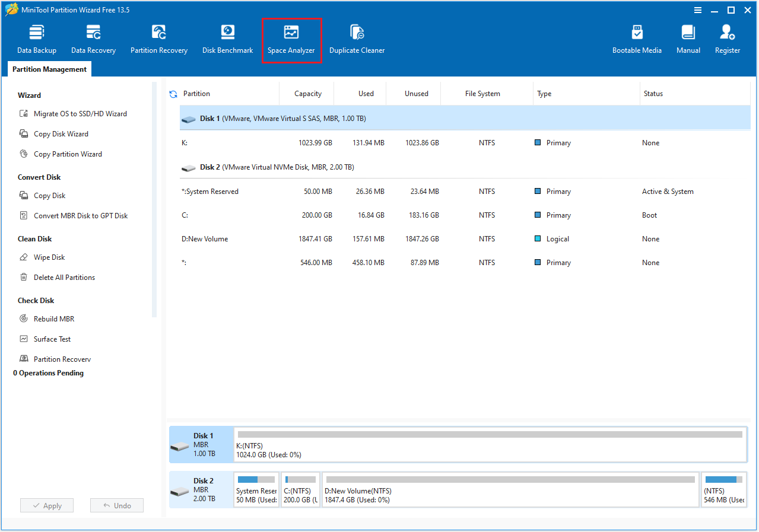Open the Space Analyzer tool
The width and height of the screenshot is (759, 532).
click(x=291, y=38)
